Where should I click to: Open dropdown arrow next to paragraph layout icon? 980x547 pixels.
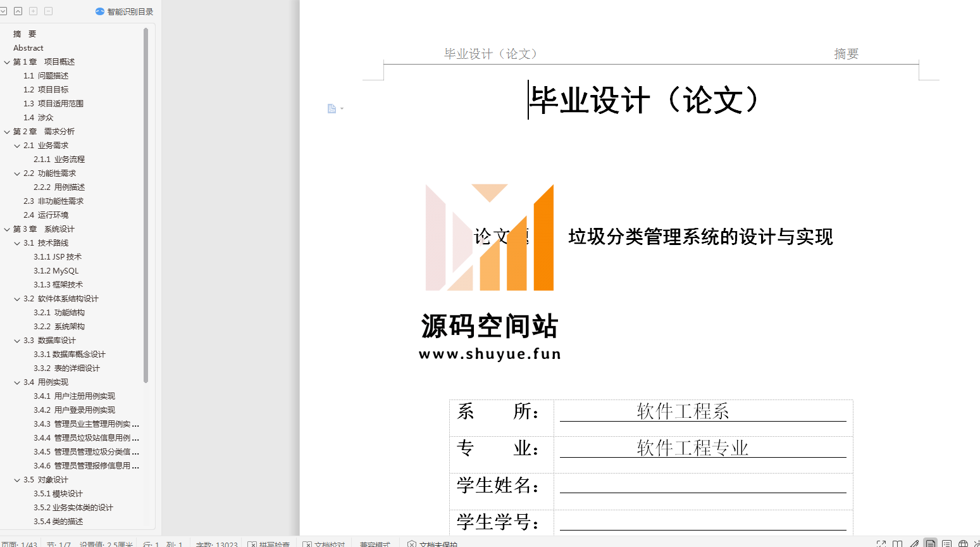click(342, 109)
